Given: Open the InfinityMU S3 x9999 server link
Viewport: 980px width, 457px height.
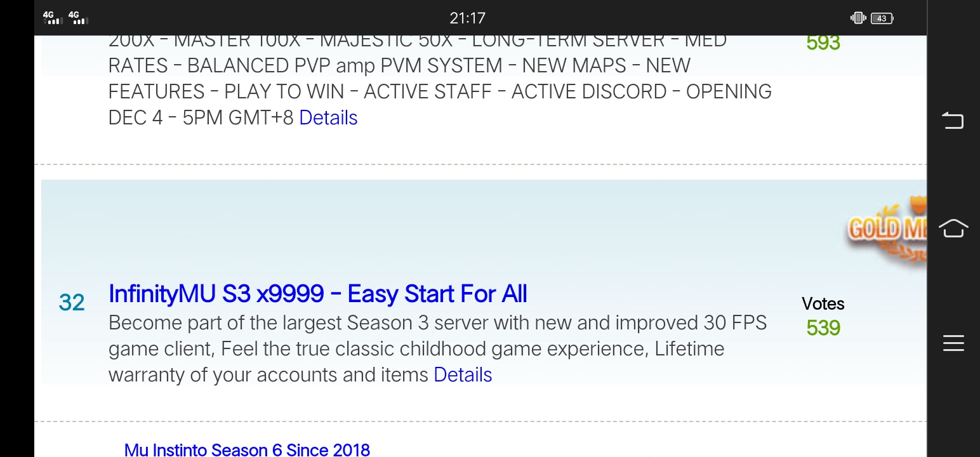Looking at the screenshot, I should click(317, 294).
